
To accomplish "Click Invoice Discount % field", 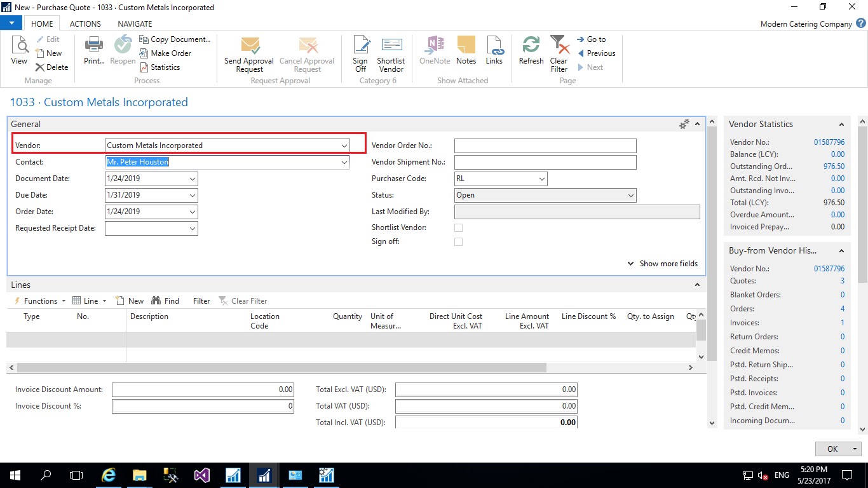I will (203, 406).
